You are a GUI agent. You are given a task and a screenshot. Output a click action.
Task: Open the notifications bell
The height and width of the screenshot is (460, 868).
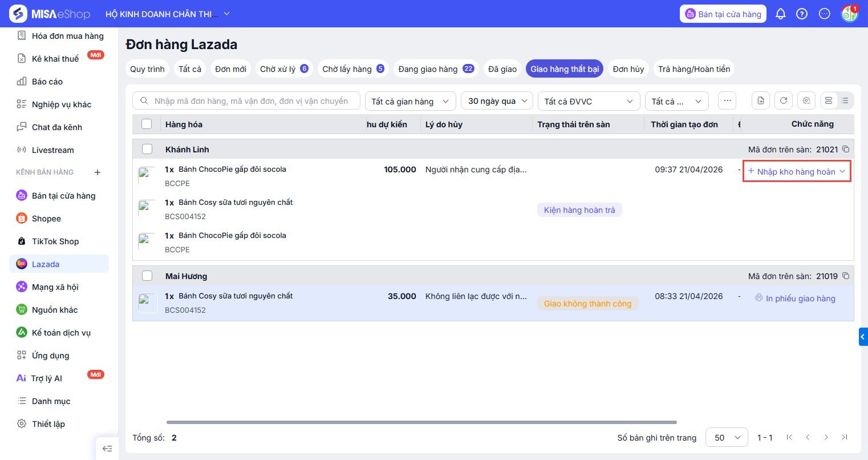tap(781, 14)
